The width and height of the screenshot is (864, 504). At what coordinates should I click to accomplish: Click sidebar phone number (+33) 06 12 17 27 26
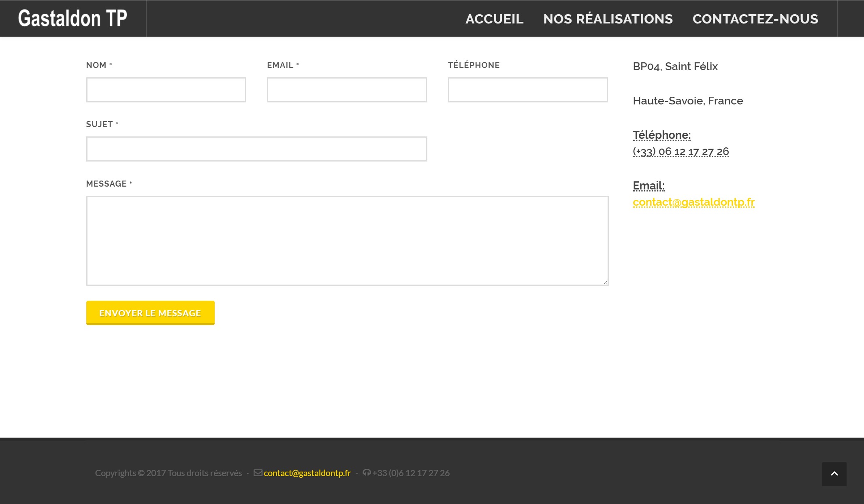(681, 151)
